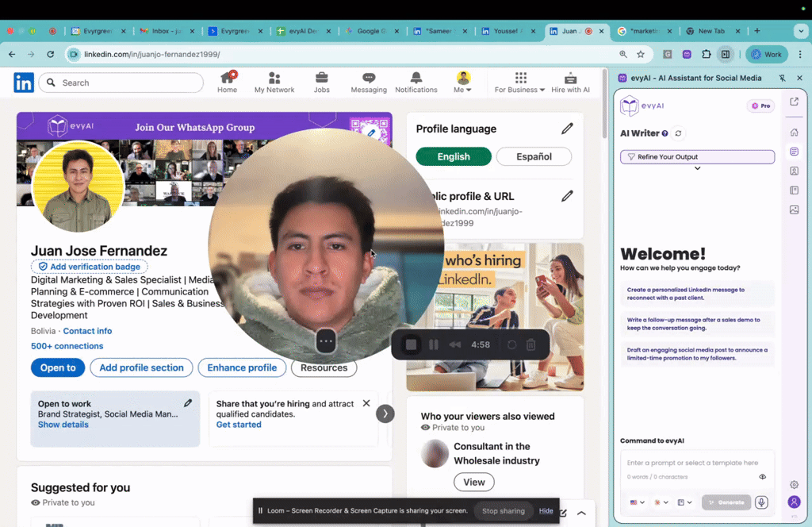Open Chrome extensions puzzle icon

pos(706,54)
